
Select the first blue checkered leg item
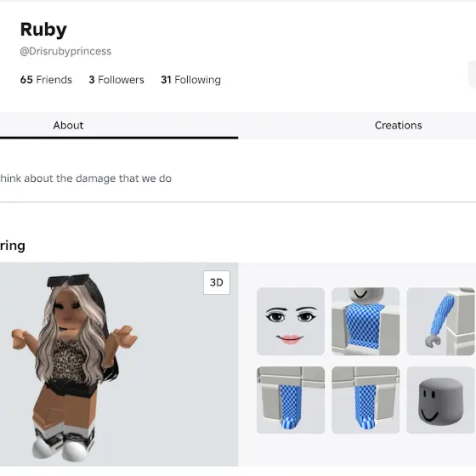pos(291,399)
